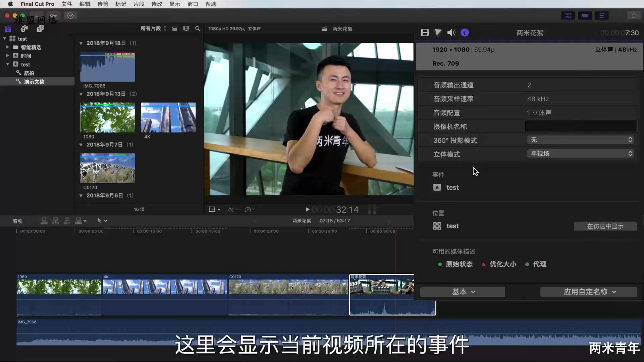The height and width of the screenshot is (362, 644).
Task: Open the clip appearance filmstrip options
Action: click(186, 28)
